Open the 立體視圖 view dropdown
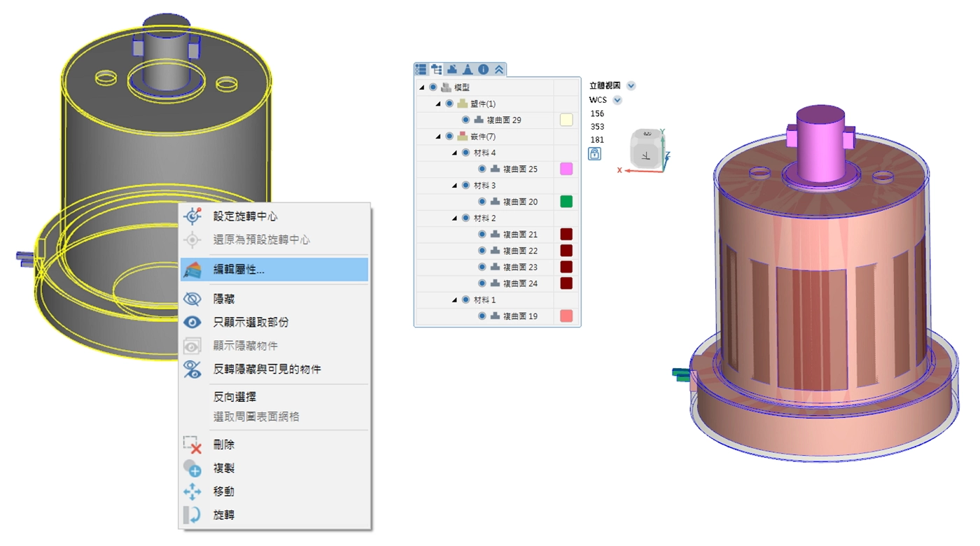 click(631, 85)
